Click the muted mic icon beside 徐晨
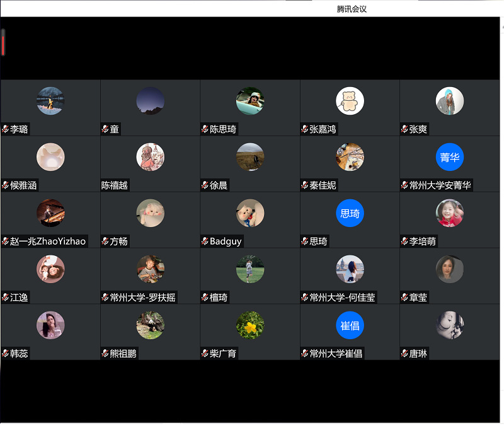Viewport: 504px width, 425px height. (x=205, y=185)
